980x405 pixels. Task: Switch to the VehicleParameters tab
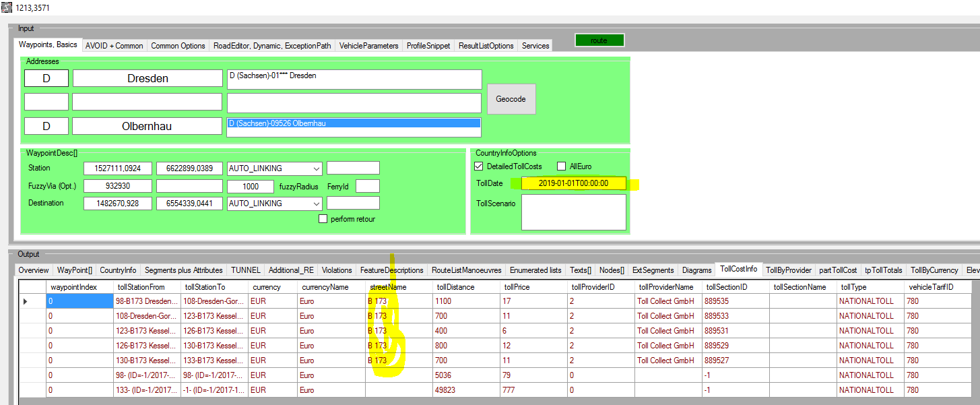coord(368,46)
